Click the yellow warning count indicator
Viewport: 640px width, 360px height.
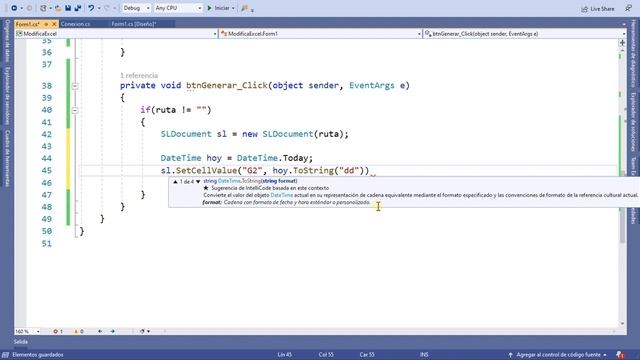point(78,331)
